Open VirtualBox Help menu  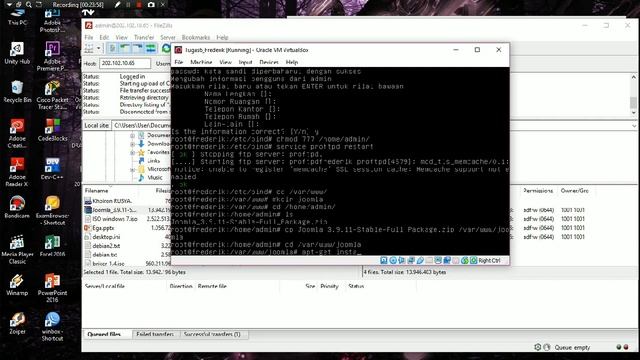292,62
